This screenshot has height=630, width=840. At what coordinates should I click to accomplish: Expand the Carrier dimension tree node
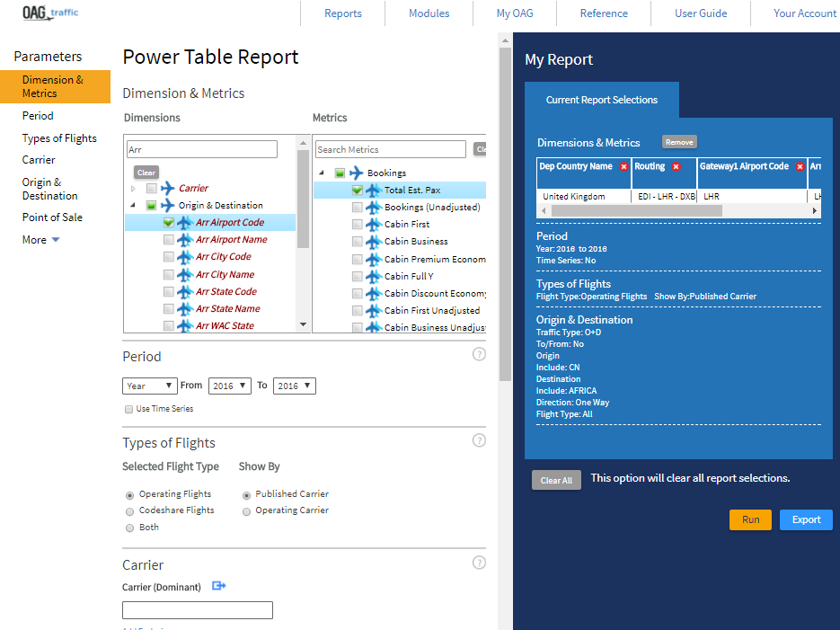[x=133, y=189]
